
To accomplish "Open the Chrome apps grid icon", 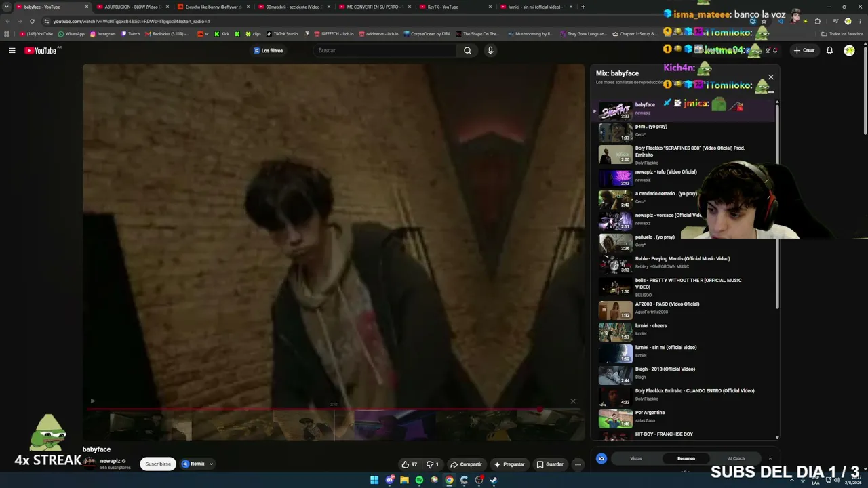I will 7,34.
